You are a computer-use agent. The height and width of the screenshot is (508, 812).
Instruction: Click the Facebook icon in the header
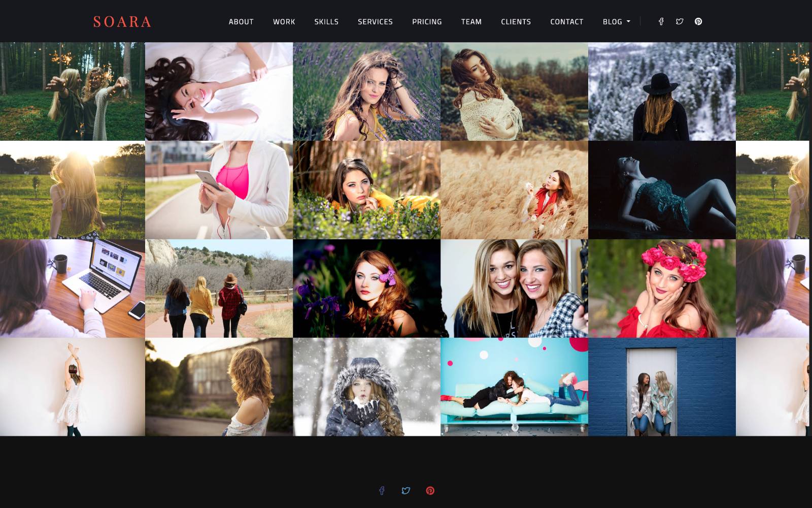(x=661, y=21)
